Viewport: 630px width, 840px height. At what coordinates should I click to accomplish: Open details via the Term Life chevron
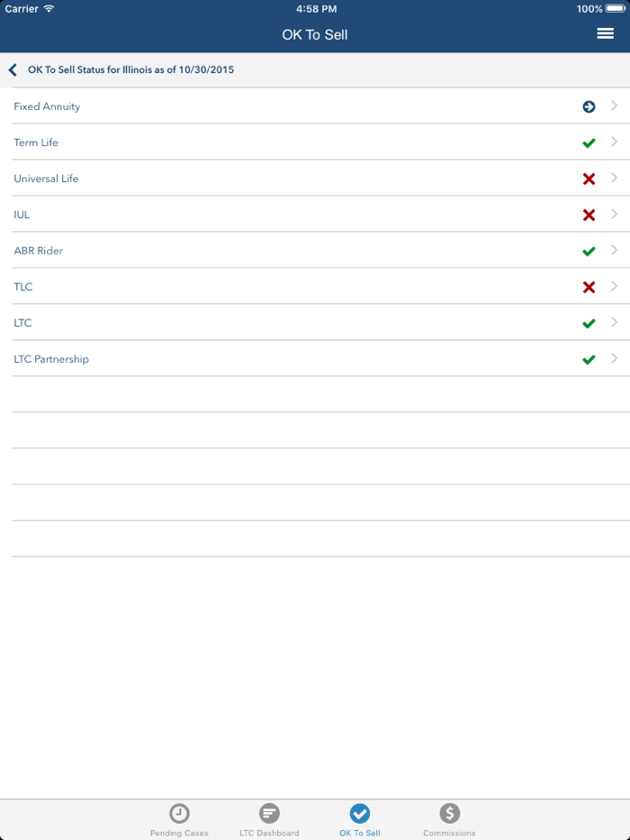(615, 142)
